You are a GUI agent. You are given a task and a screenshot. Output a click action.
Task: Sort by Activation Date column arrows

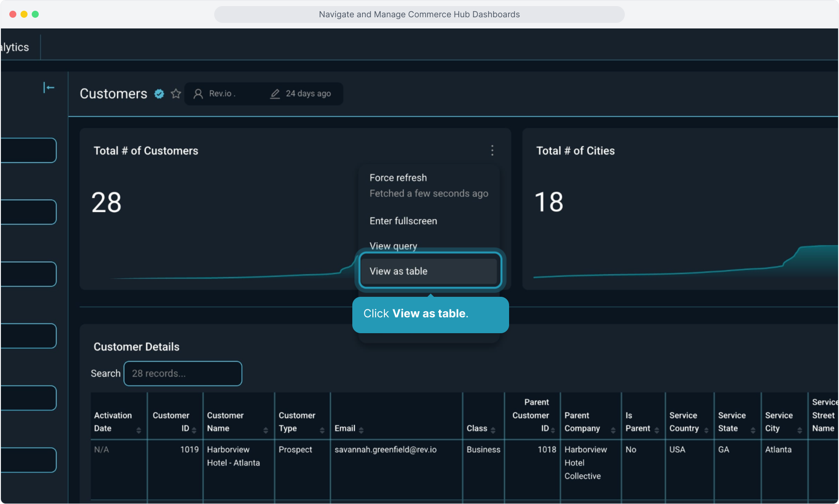(139, 430)
